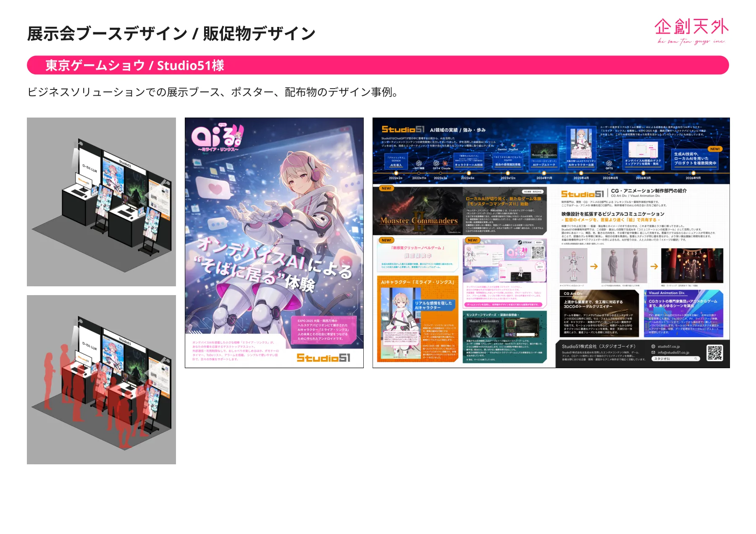Click the 企創天外 company logo
This screenshot has width=756, height=534.
pyautogui.click(x=691, y=31)
